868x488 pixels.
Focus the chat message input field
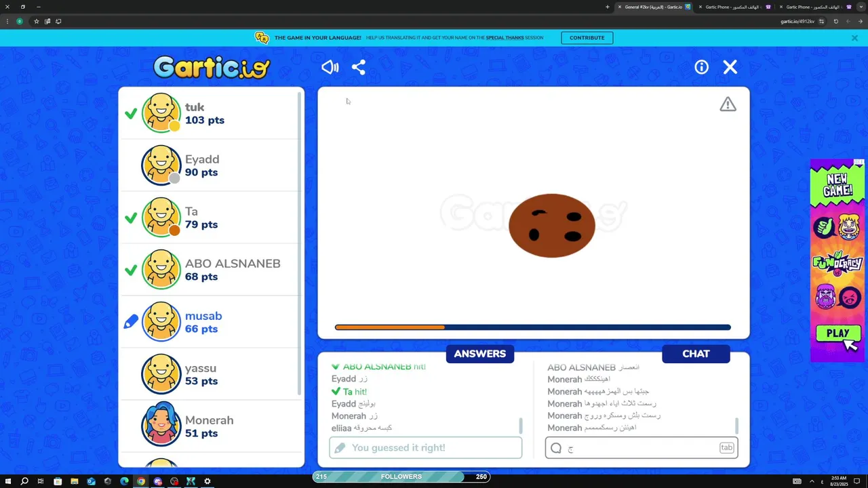642,447
